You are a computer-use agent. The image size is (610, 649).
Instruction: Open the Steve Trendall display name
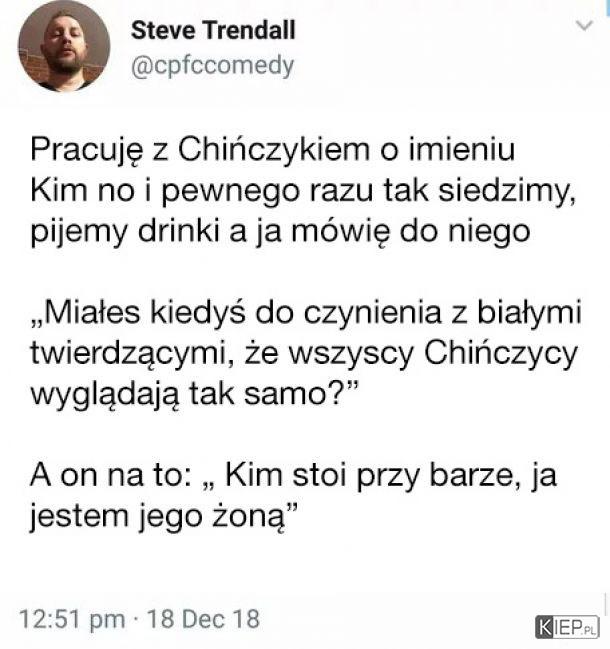(x=213, y=30)
